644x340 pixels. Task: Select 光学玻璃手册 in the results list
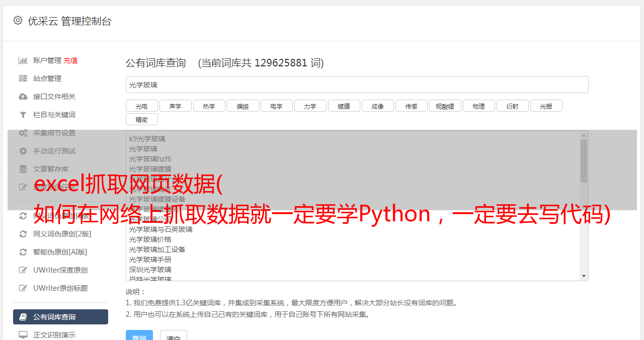tap(150, 260)
